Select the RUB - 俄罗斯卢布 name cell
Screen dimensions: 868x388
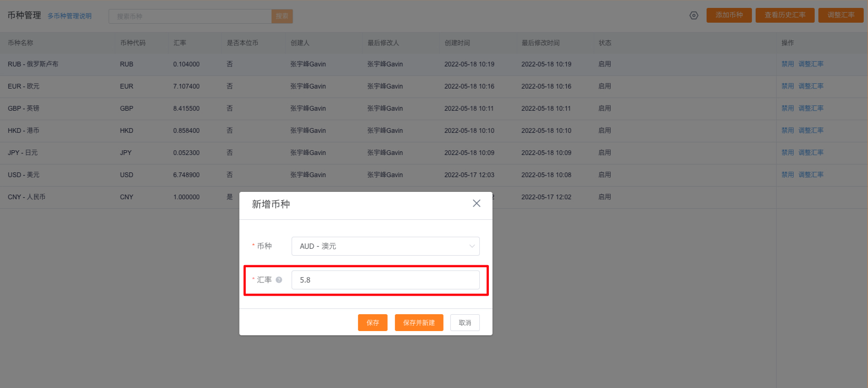point(33,64)
